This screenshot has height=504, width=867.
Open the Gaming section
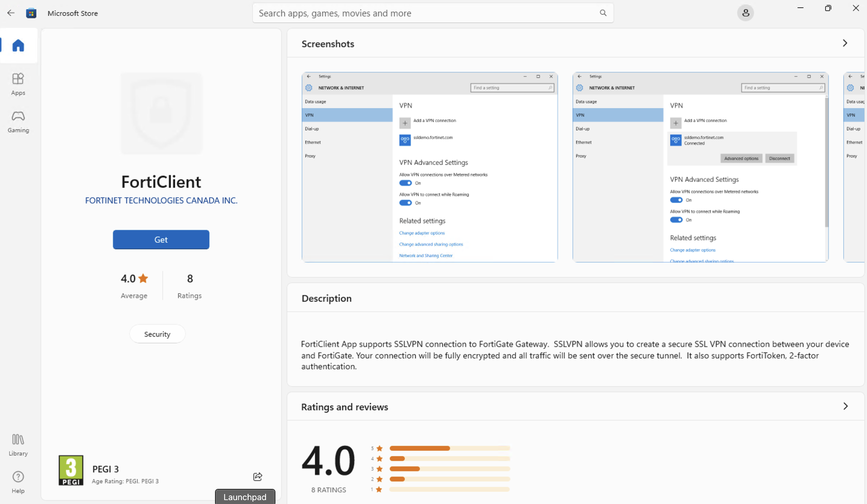click(x=18, y=121)
